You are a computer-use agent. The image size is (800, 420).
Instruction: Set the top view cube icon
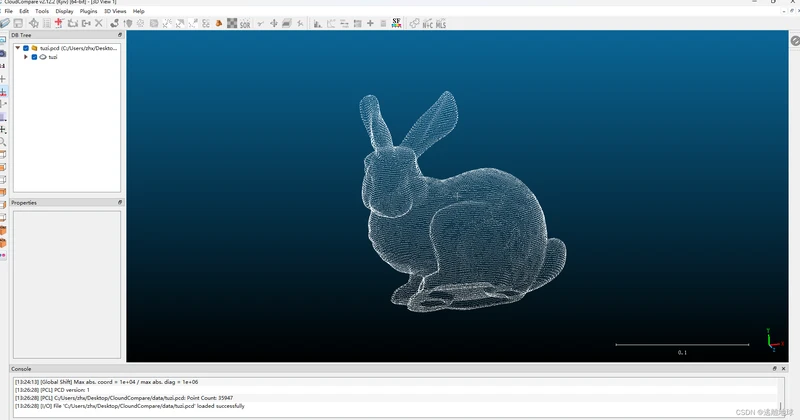coord(3,155)
